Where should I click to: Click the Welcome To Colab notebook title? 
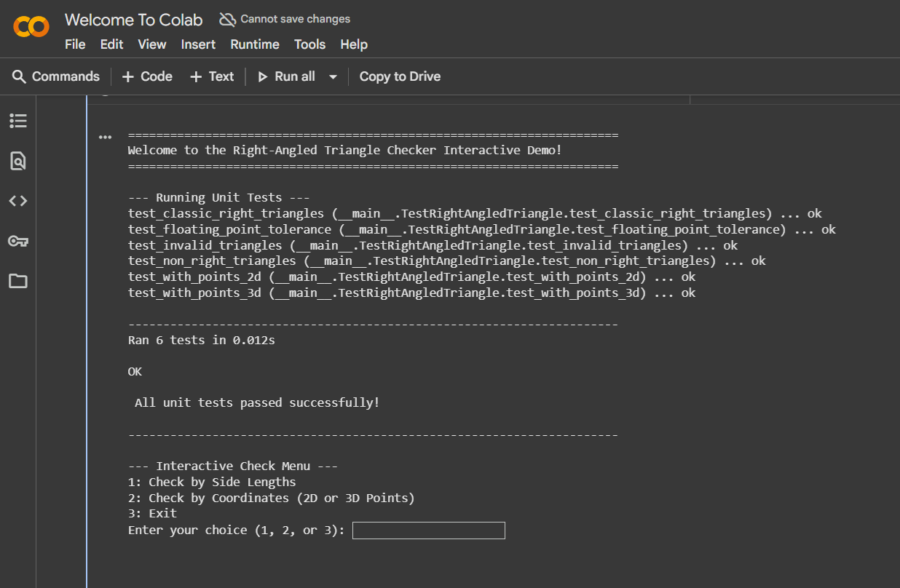tap(133, 20)
